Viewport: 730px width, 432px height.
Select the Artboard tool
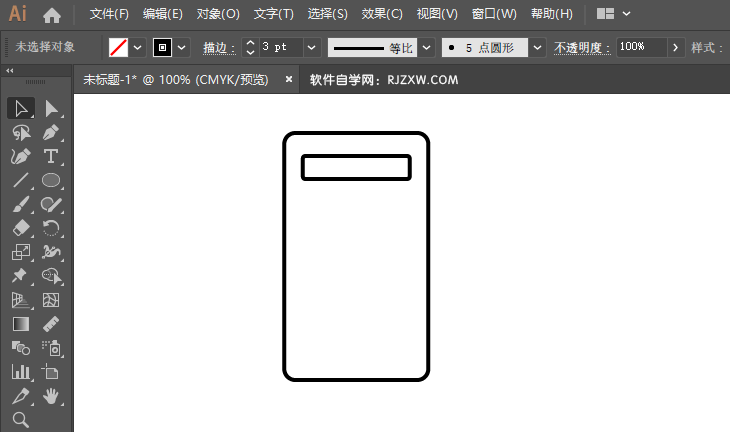(x=51, y=372)
